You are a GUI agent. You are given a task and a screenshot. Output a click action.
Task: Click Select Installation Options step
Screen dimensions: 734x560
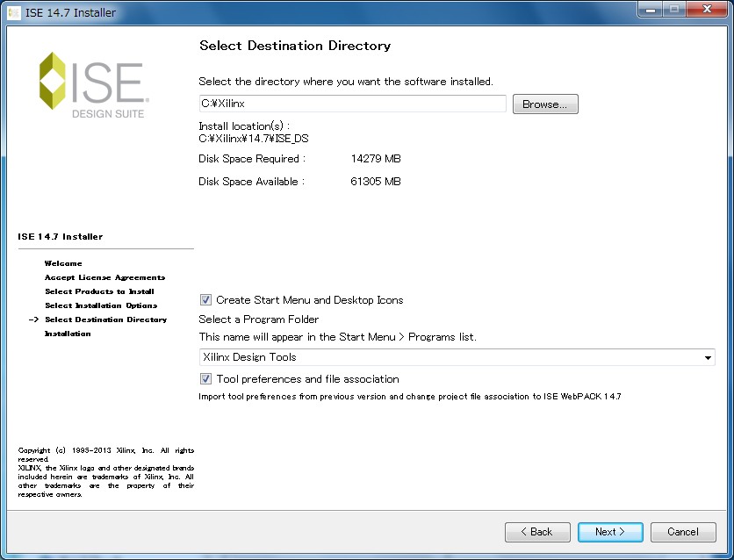101,305
